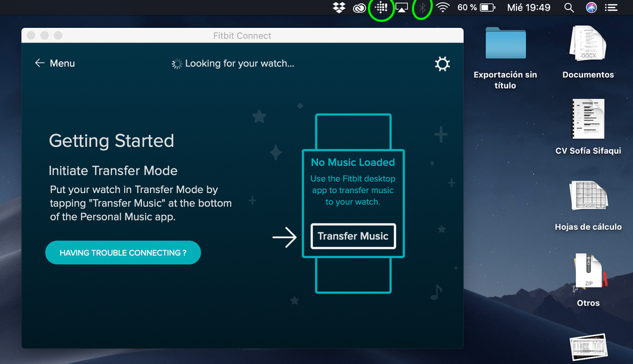The width and height of the screenshot is (633, 364).
Task: Click the No Music Loaded title
Action: click(353, 162)
